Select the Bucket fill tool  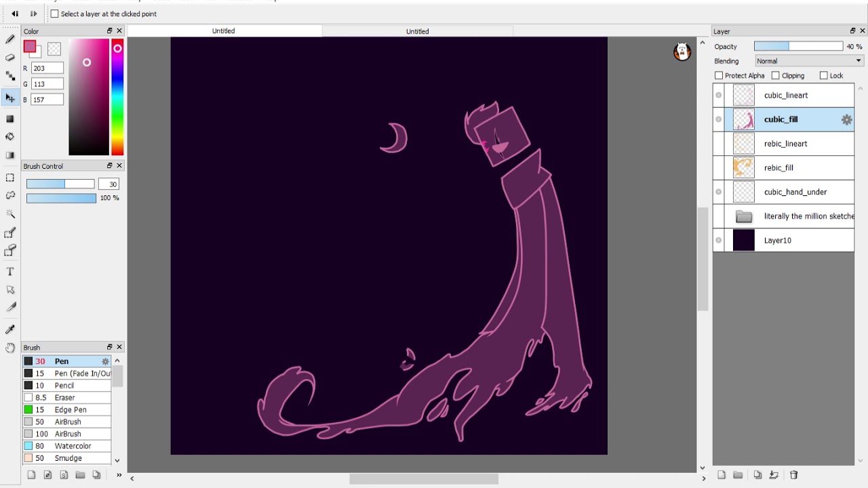tap(10, 136)
